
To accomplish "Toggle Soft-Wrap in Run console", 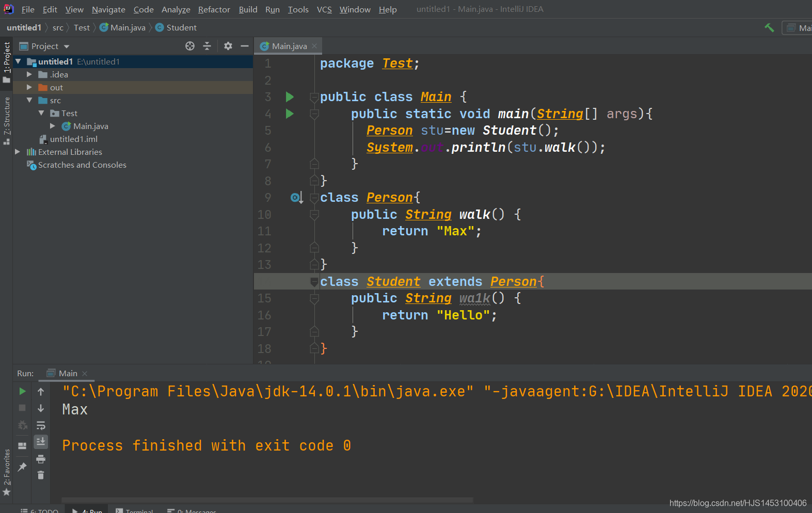I will point(41,425).
